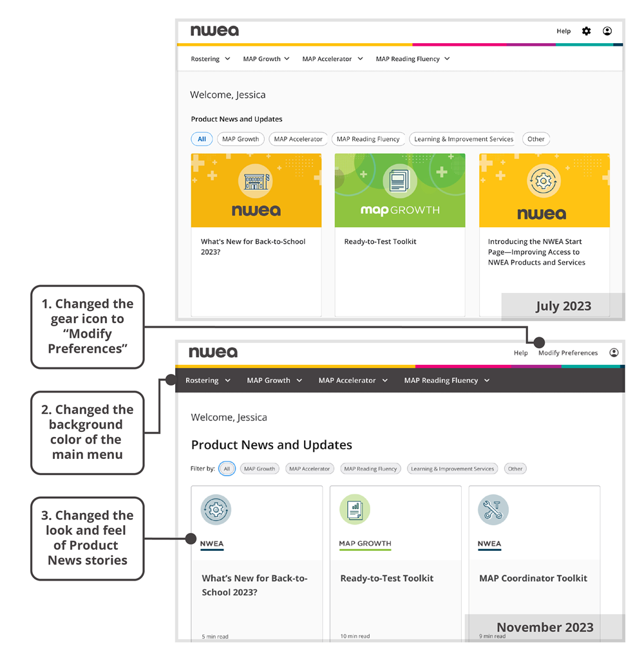Click Welcome, Jessica heading in November page
644x661 pixels.
point(229,417)
